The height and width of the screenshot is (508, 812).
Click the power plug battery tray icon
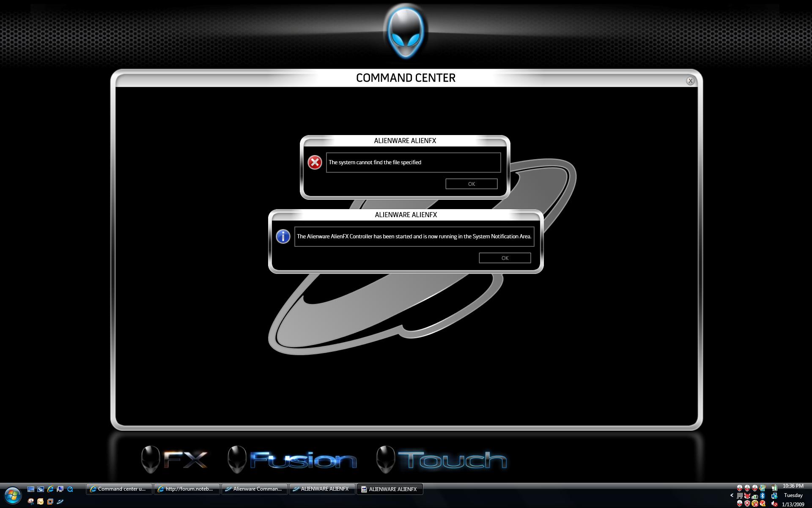coord(774,488)
